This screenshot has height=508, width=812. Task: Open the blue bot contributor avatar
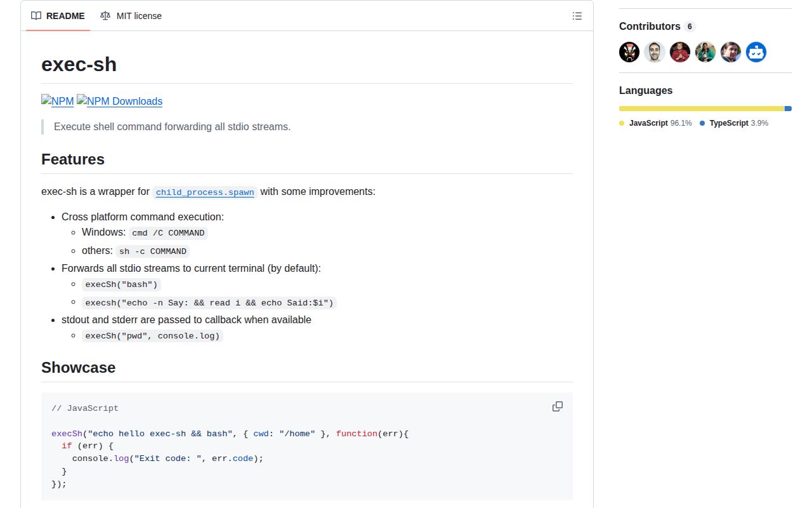pyautogui.click(x=756, y=52)
